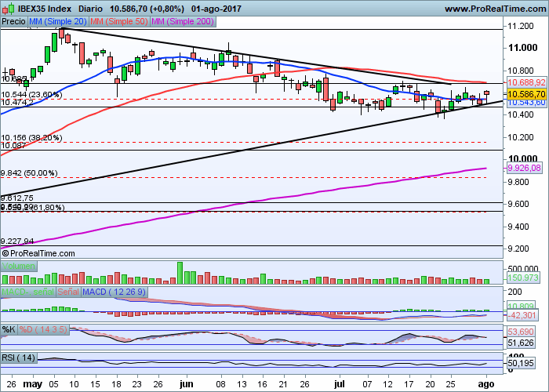The image size is (549, 392).
Task: Click the 9.612,75 support level label
Action: [x=17, y=198]
